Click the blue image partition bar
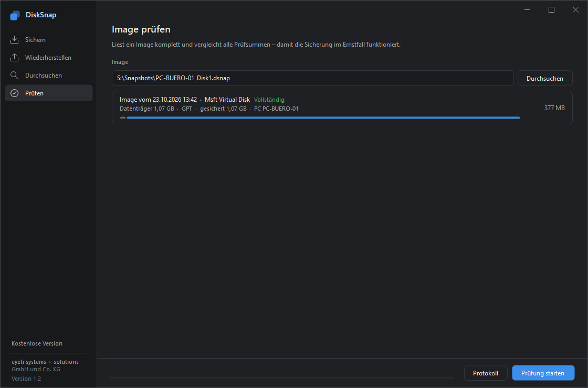Image resolution: width=588 pixels, height=388 pixels. pos(323,117)
